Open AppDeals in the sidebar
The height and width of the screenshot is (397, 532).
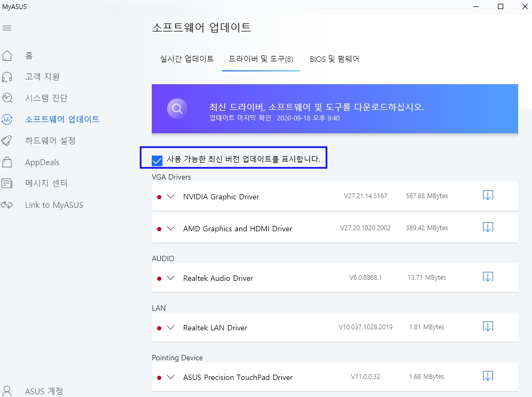click(42, 163)
